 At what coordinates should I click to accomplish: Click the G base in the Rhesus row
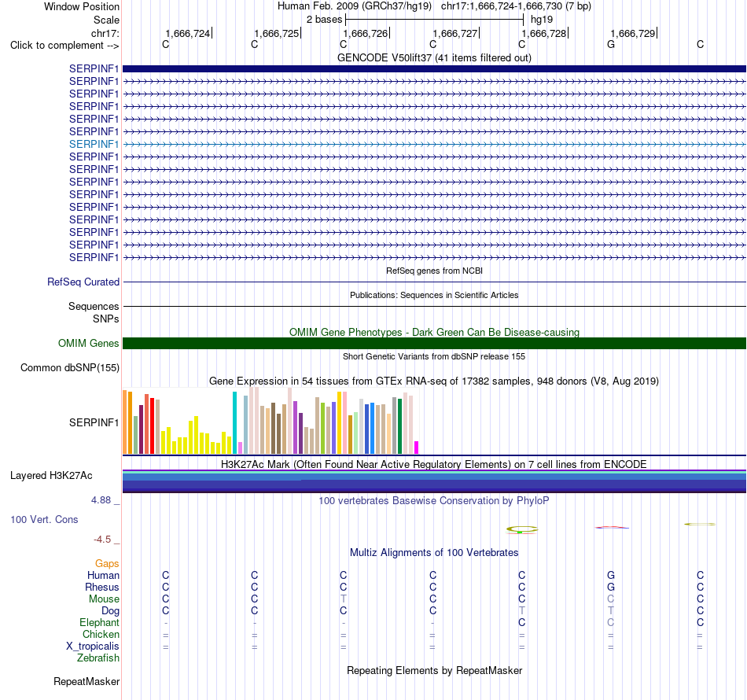coord(611,587)
